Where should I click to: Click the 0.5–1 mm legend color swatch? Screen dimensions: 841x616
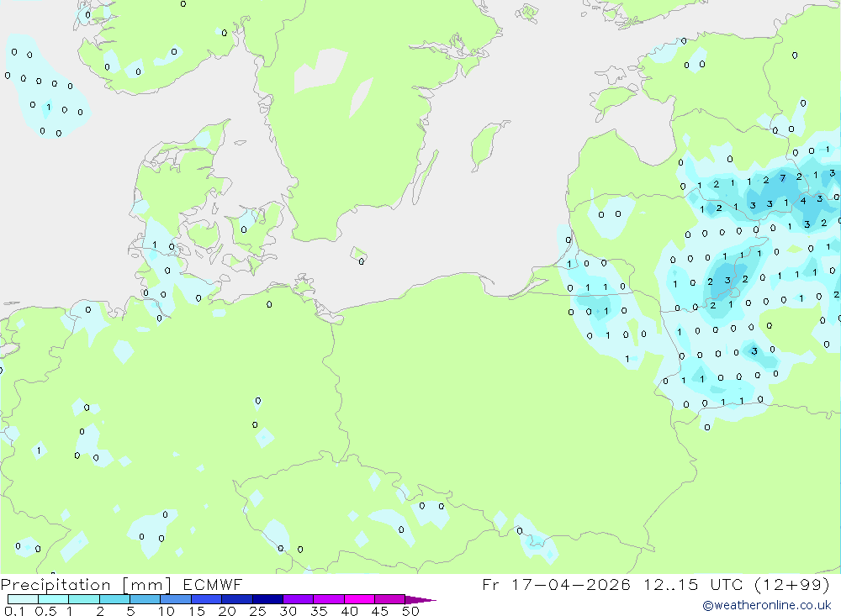pos(54,599)
